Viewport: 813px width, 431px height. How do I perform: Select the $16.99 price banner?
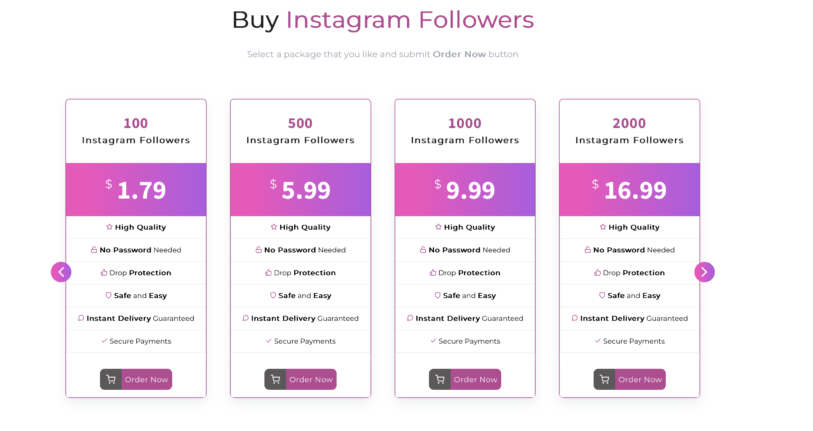[x=629, y=189]
